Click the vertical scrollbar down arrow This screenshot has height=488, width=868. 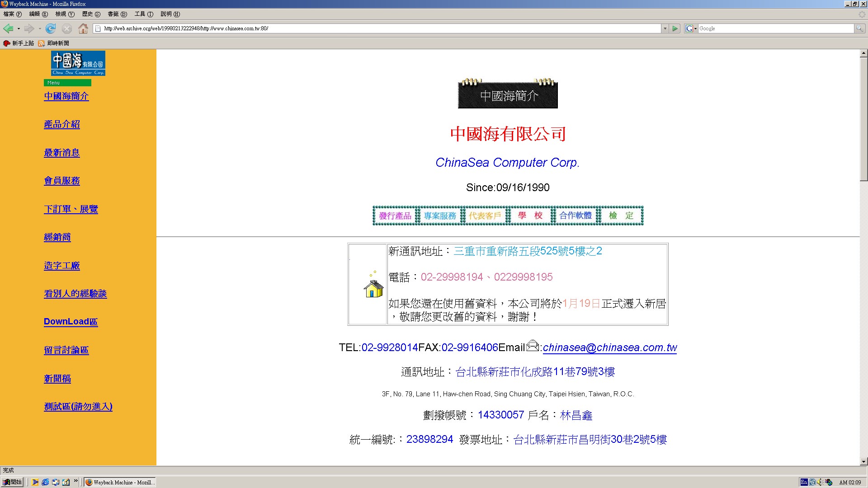tap(863, 461)
